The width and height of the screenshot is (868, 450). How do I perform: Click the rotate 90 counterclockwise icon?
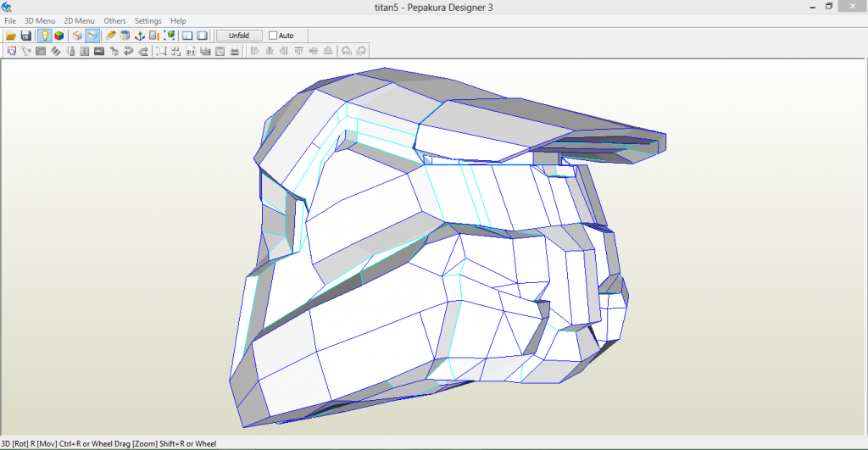(x=347, y=51)
